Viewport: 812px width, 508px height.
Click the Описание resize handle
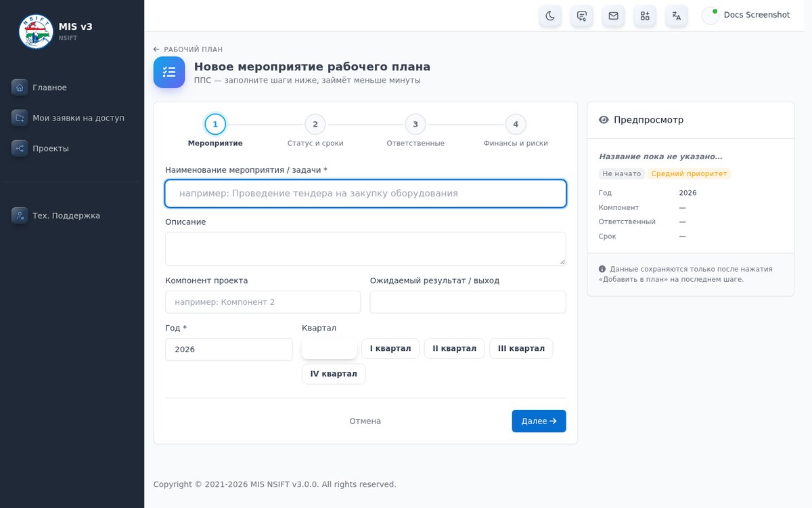click(x=562, y=261)
